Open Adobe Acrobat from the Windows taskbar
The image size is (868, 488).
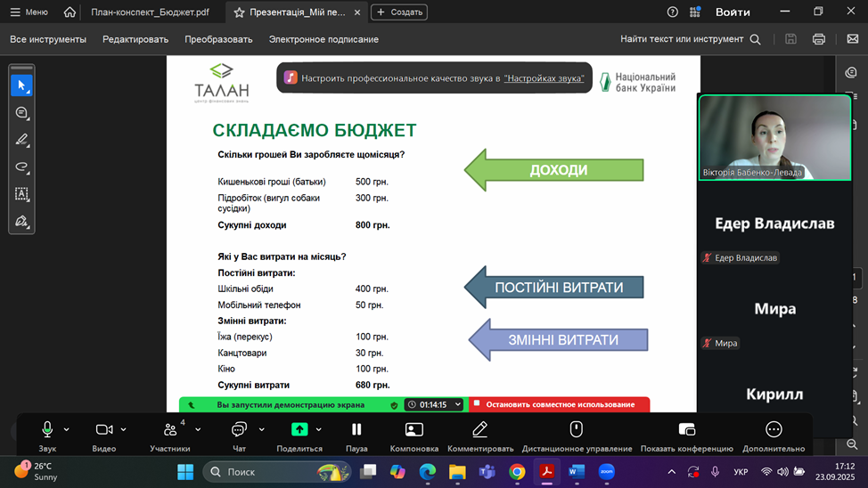pos(546,471)
